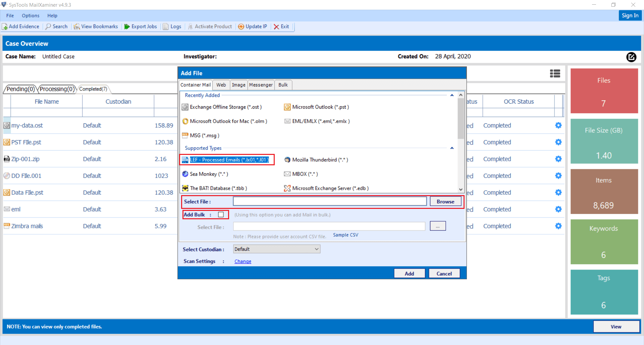This screenshot has width=644, height=345.
Task: Collapse the Supported Types section
Action: [452, 148]
